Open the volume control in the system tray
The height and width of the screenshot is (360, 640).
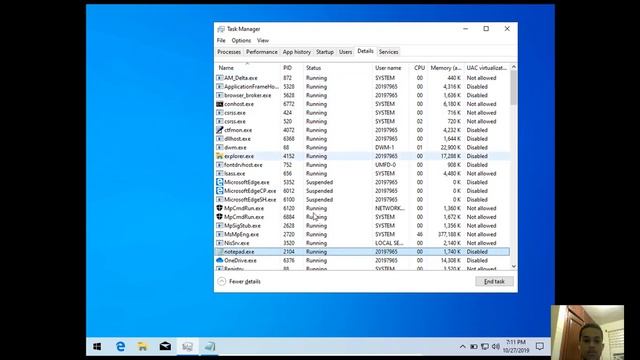(x=496, y=347)
